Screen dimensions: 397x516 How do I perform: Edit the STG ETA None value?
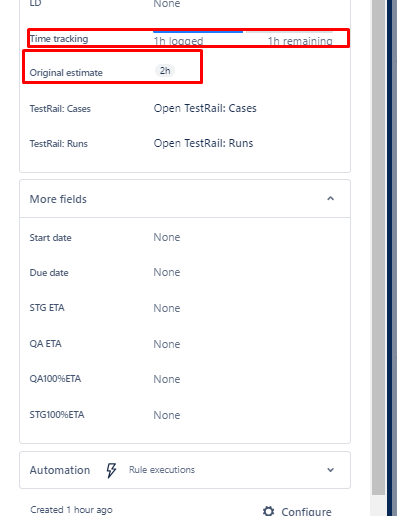[167, 308]
